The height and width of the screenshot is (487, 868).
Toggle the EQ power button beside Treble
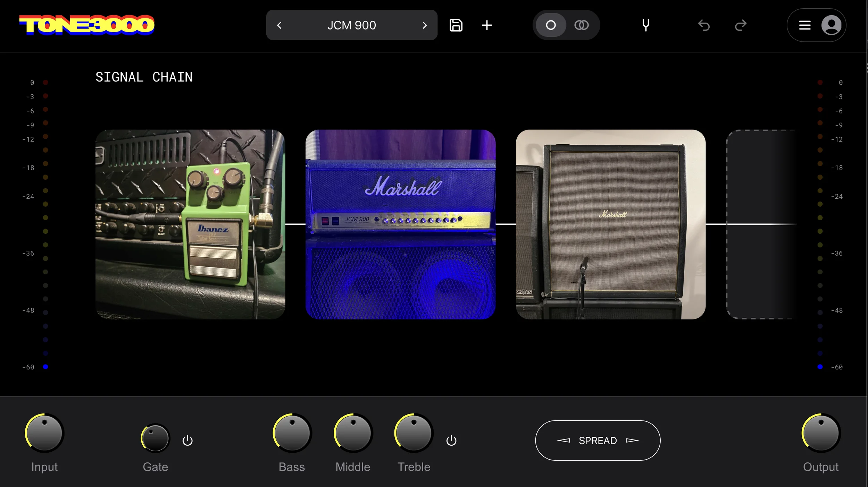(x=451, y=441)
